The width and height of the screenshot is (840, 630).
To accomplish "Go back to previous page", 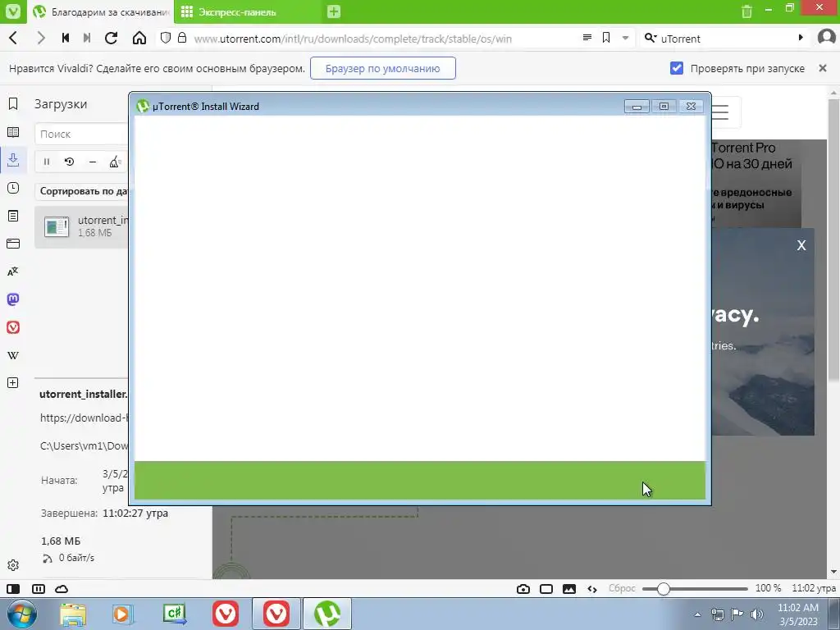I will 14,38.
